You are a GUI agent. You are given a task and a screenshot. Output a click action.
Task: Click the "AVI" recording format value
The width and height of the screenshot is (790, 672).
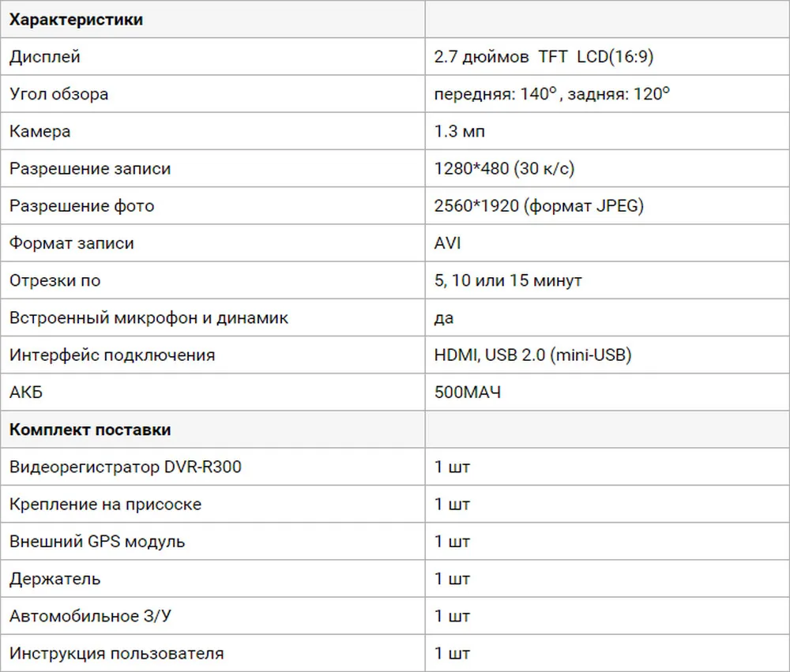447,243
